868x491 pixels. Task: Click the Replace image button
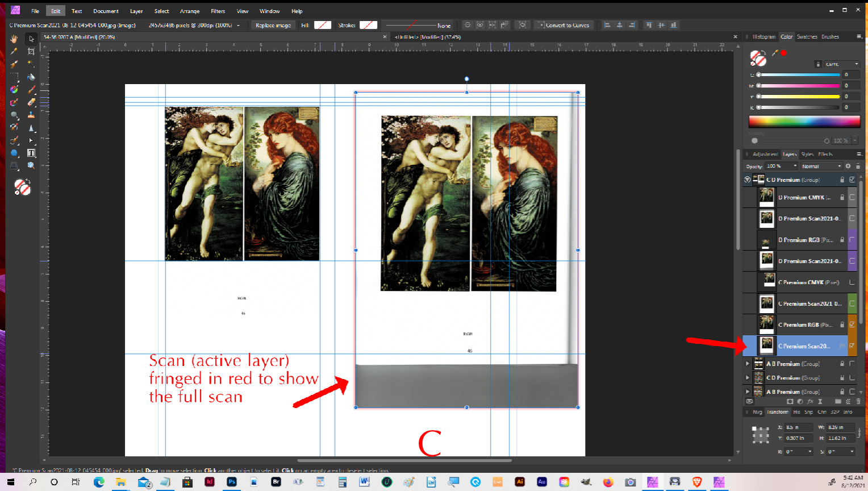tap(273, 25)
